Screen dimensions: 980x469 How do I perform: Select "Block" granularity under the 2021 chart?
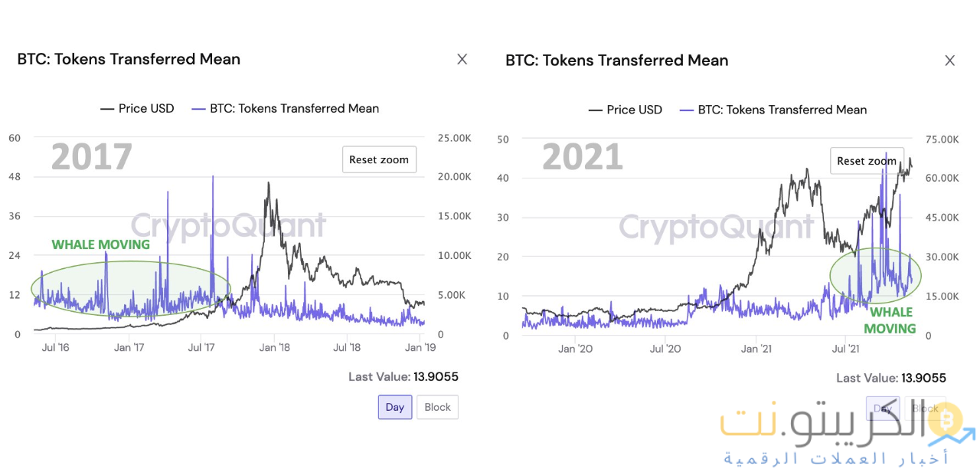coord(925,408)
